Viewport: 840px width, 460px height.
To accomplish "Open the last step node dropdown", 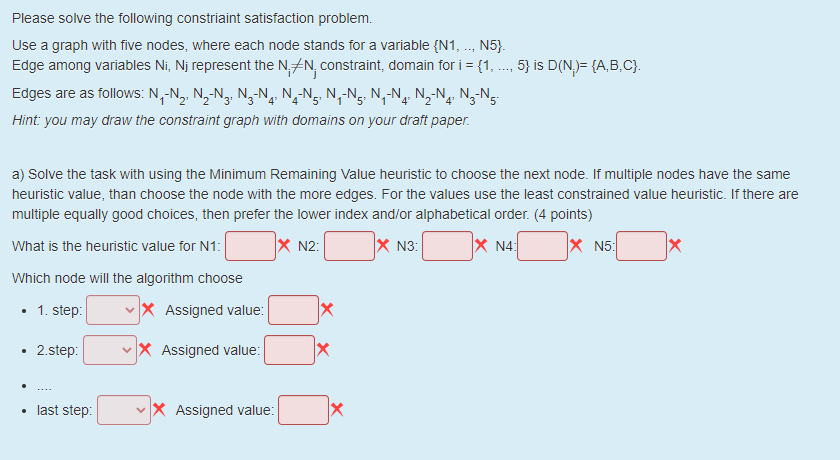I will coord(124,410).
